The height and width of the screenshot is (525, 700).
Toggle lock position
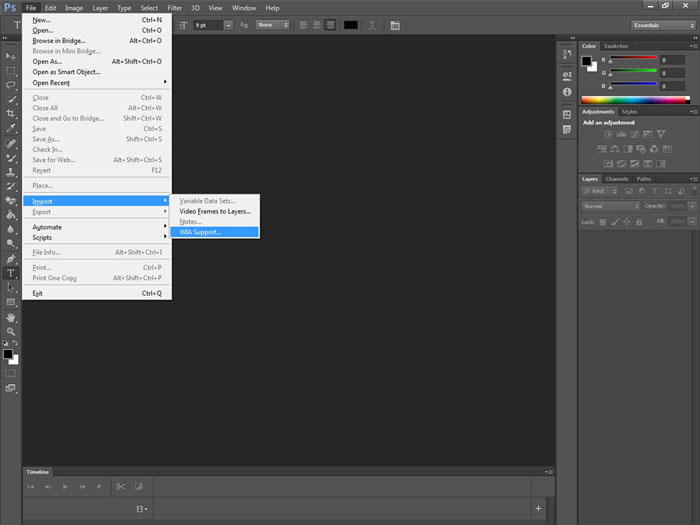[627, 222]
